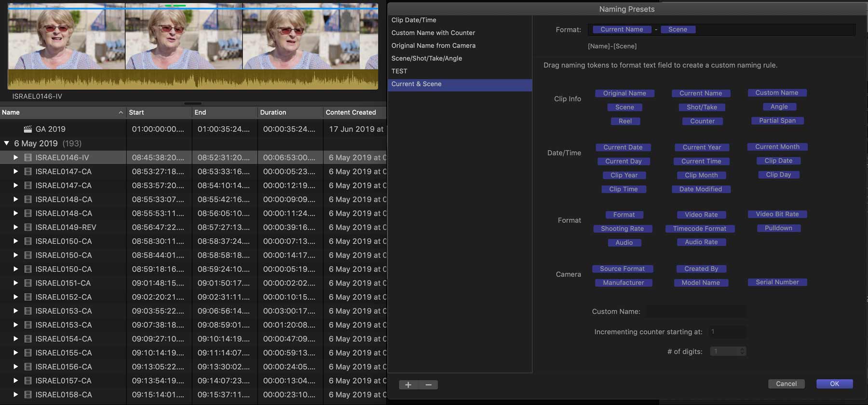
Task: Click the clip icon next to ISRAEL0156-CA
Action: click(28, 367)
